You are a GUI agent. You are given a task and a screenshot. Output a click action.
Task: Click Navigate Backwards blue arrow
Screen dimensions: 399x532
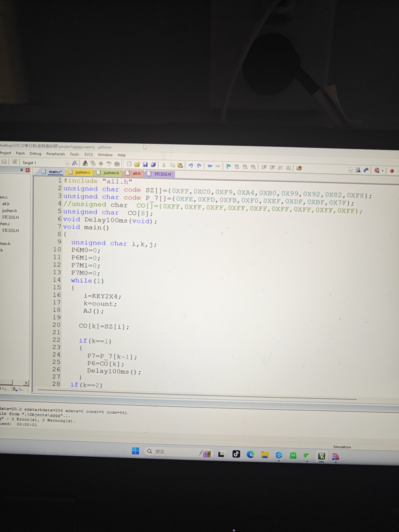coord(210,166)
